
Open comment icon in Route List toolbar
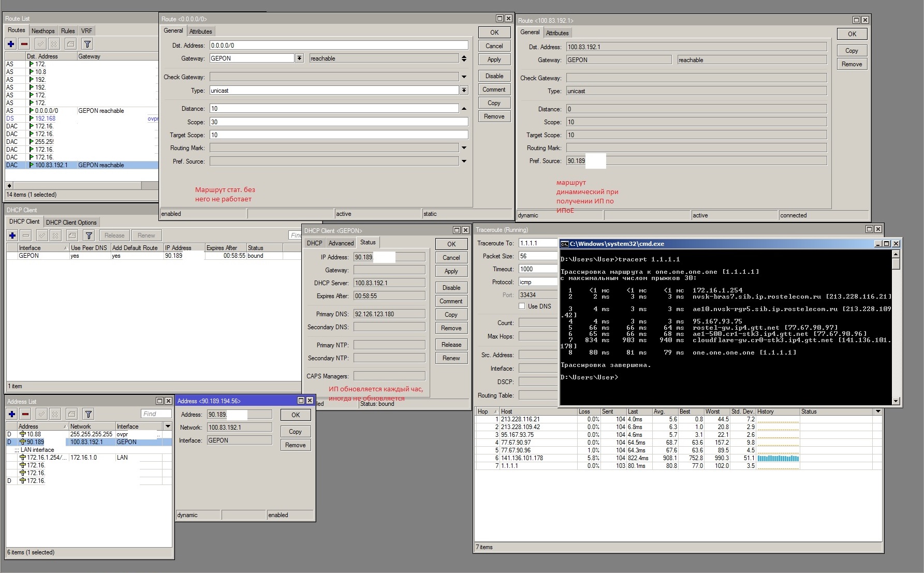pyautogui.click(x=71, y=44)
